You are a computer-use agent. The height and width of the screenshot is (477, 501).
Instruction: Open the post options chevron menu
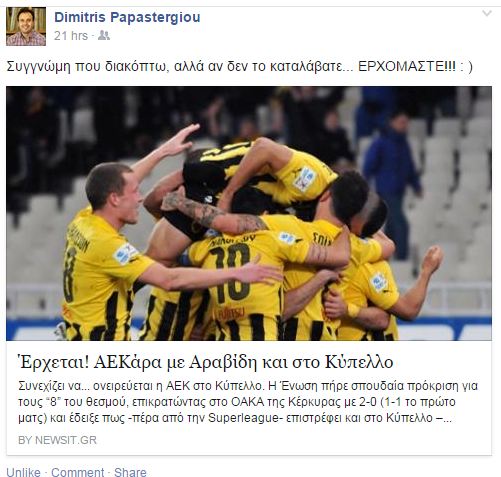pyautogui.click(x=487, y=14)
